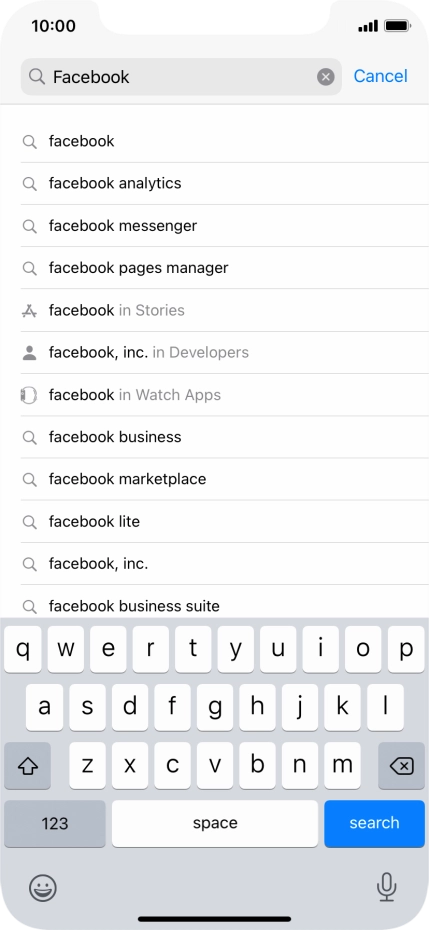The width and height of the screenshot is (429, 930).
Task: Cancel the search
Action: point(380,76)
